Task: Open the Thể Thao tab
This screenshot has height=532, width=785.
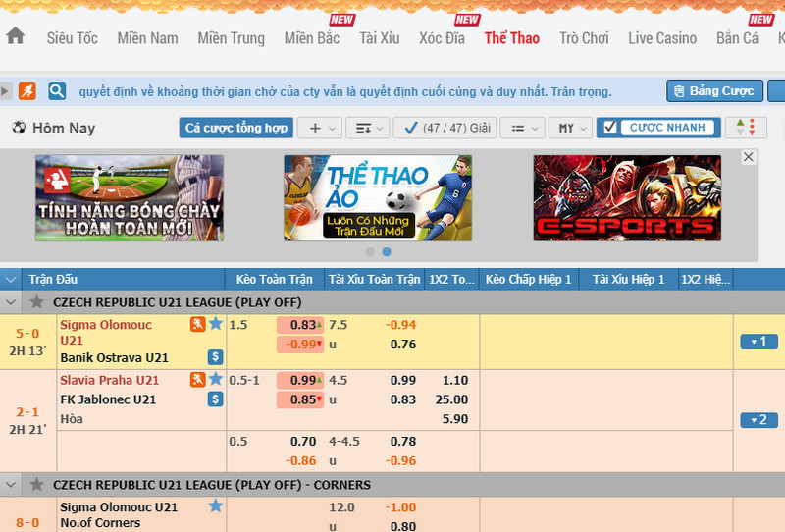Action: [x=511, y=38]
